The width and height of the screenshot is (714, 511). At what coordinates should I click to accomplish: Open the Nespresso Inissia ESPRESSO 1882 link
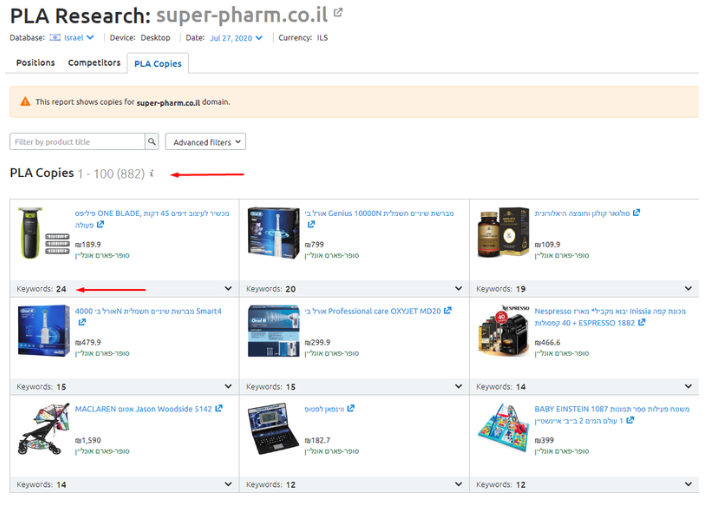pyautogui.click(x=610, y=317)
